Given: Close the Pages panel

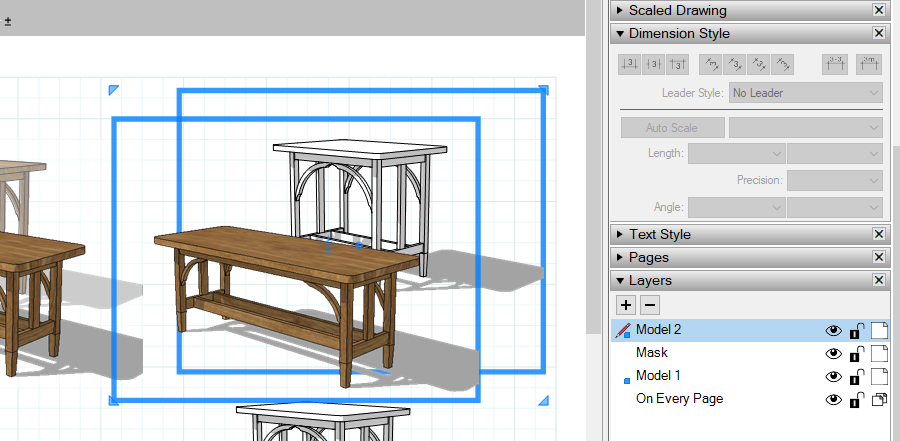Looking at the screenshot, I should tap(879, 257).
